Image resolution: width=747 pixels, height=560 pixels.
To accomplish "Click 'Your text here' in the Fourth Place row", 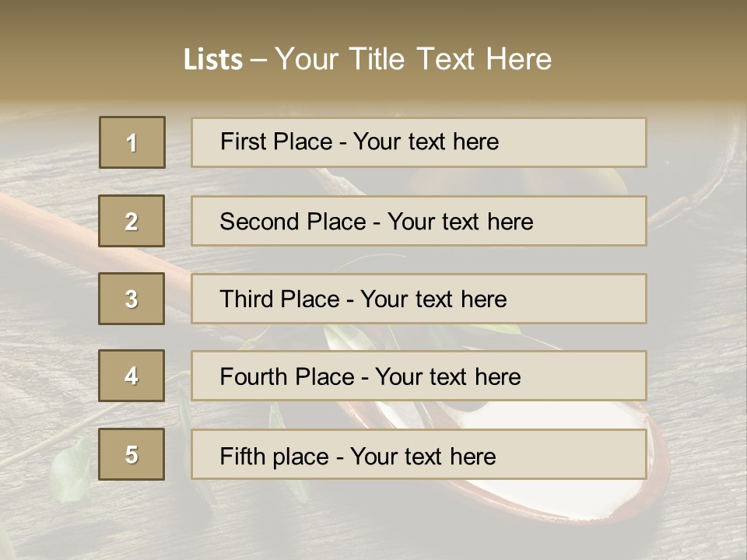I will (x=447, y=376).
